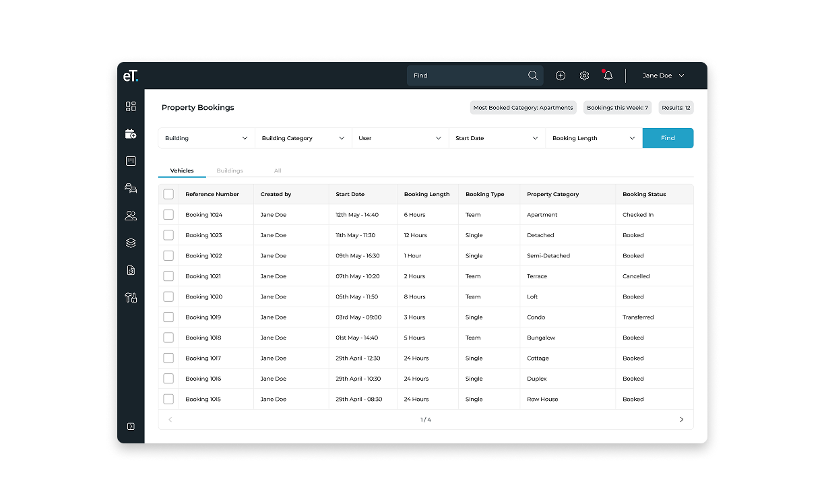Select the All tab
The width and height of the screenshot is (824, 504).
click(278, 171)
